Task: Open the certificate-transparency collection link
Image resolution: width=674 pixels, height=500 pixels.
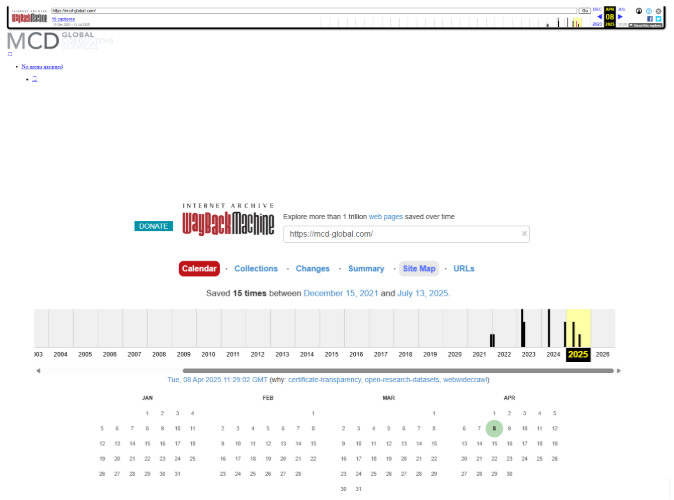Action: (x=325, y=380)
